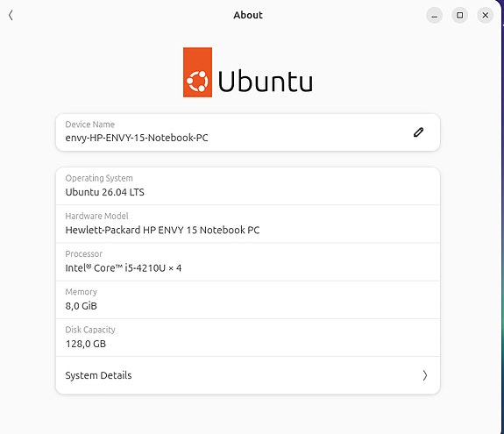
Task: Go back using the header arrow
Action: (11, 15)
